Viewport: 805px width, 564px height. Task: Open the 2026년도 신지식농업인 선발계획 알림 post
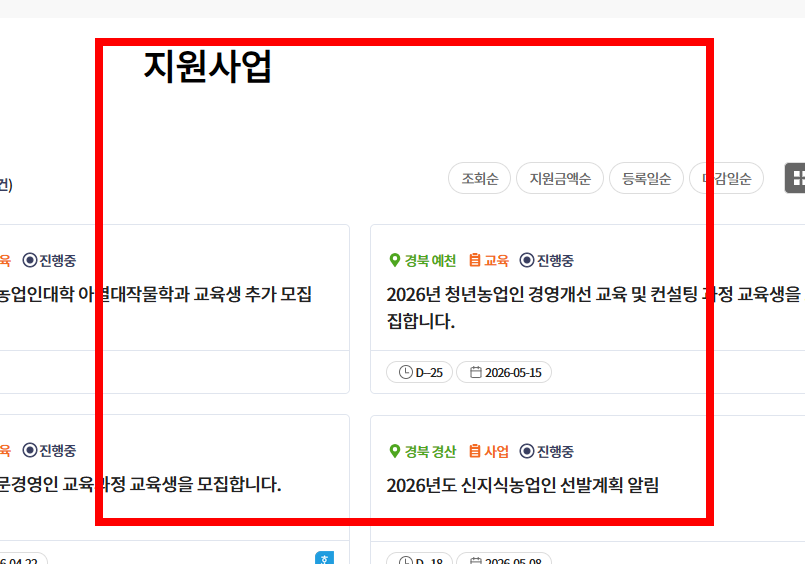point(523,485)
